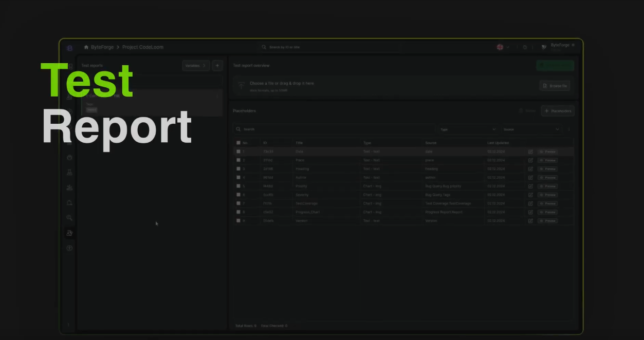Open the language dropdown with UK flag

point(503,47)
